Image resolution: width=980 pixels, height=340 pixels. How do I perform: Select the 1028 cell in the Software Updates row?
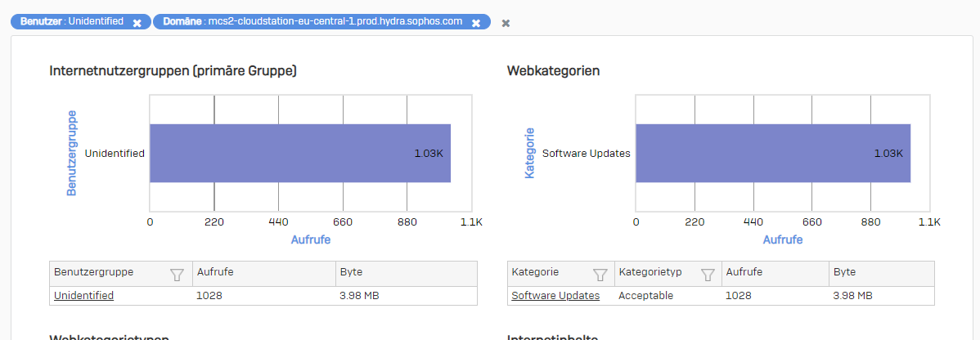(738, 296)
